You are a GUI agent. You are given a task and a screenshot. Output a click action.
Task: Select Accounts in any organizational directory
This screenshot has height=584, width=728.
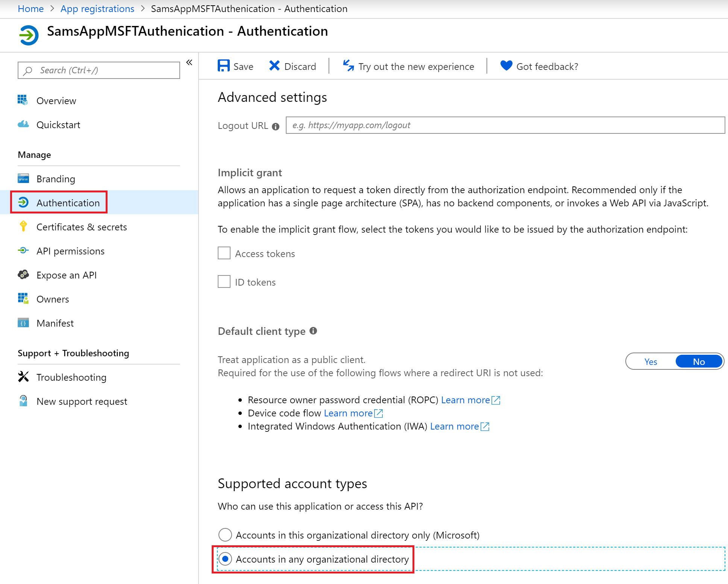[225, 559]
